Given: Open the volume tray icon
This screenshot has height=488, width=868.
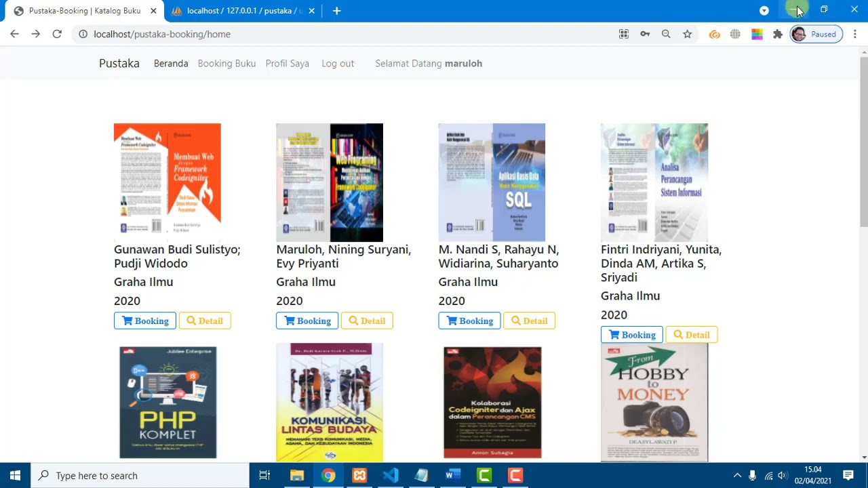Looking at the screenshot, I should click(x=783, y=475).
